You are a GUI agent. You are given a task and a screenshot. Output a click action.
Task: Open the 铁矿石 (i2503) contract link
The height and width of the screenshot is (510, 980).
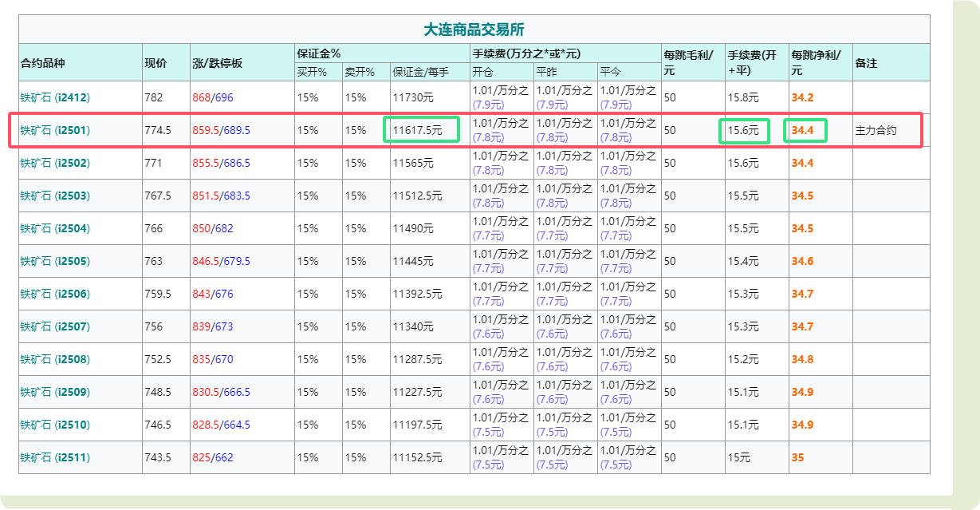[55, 196]
